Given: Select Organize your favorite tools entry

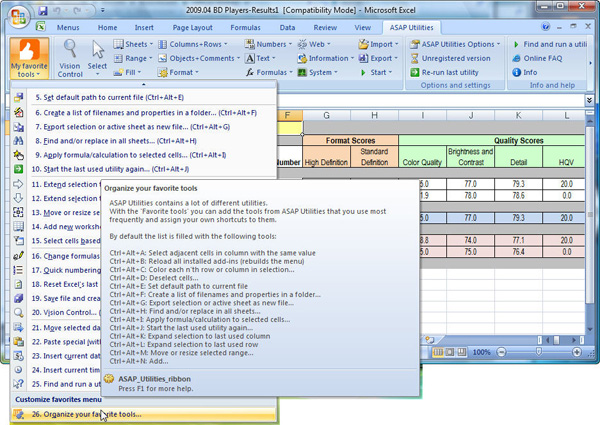Looking at the screenshot, I should click(x=85, y=414).
